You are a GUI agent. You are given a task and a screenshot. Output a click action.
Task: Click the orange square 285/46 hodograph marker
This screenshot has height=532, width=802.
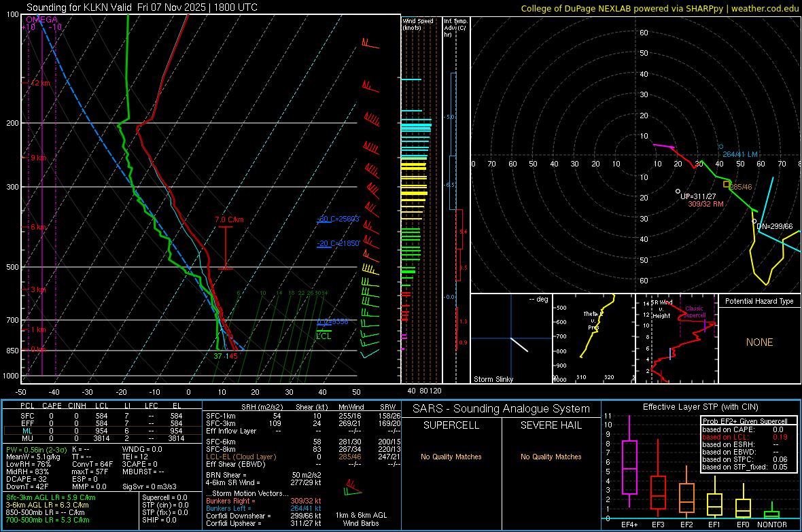point(727,184)
